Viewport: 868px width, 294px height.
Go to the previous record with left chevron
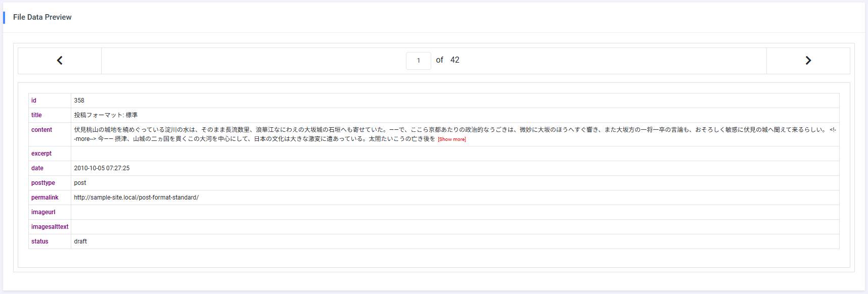pyautogui.click(x=60, y=61)
